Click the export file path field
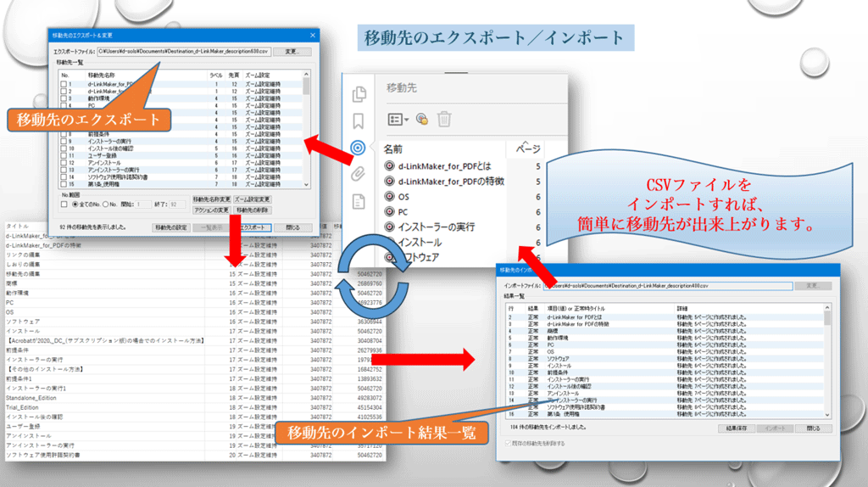 (x=186, y=52)
